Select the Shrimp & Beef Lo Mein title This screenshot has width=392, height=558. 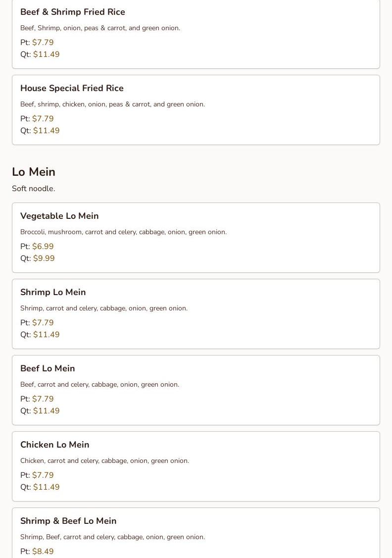pyautogui.click(x=68, y=521)
